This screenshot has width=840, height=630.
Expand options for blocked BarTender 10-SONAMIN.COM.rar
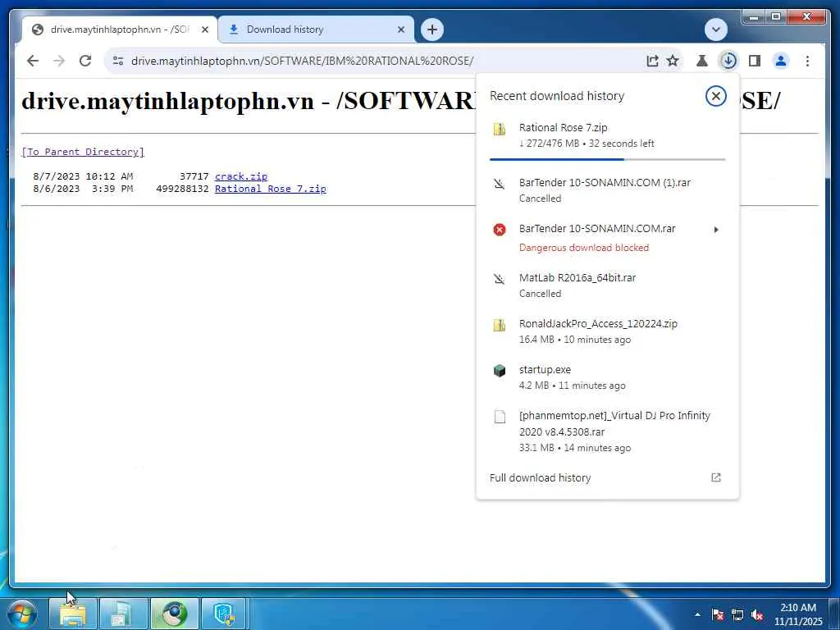(716, 230)
